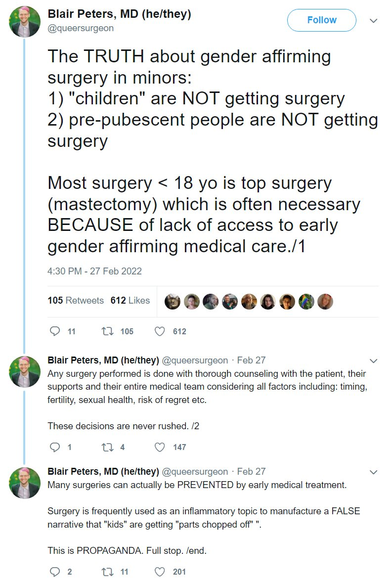Open Blair Peters' large profile picture
This screenshot has width=392, height=584.
(25, 23)
